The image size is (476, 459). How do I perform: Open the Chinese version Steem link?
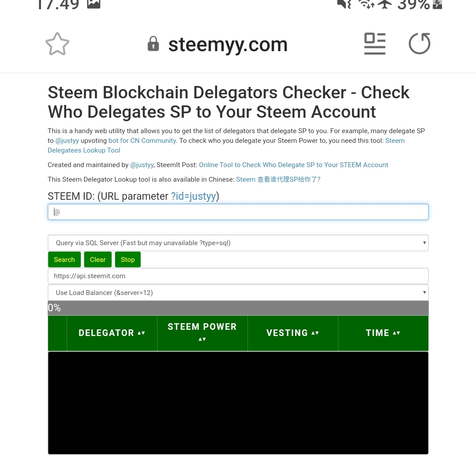(x=278, y=179)
